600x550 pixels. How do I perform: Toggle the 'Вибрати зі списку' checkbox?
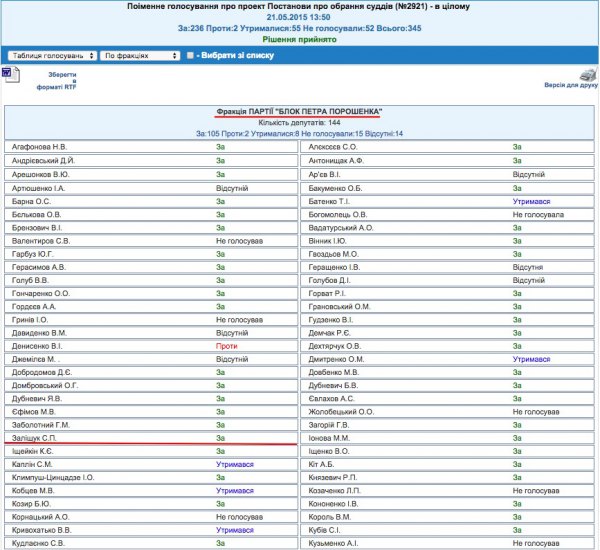point(190,55)
